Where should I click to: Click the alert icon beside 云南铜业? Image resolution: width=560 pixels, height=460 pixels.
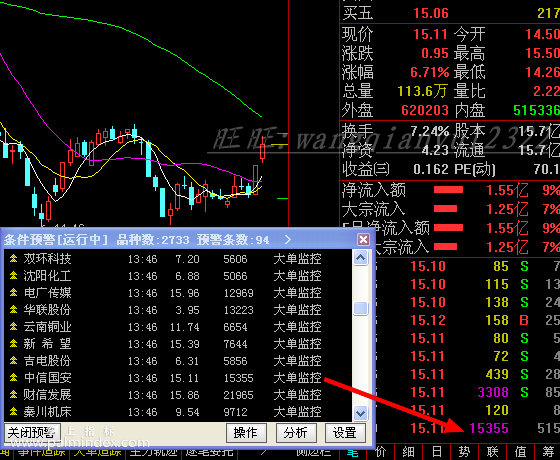[14, 327]
